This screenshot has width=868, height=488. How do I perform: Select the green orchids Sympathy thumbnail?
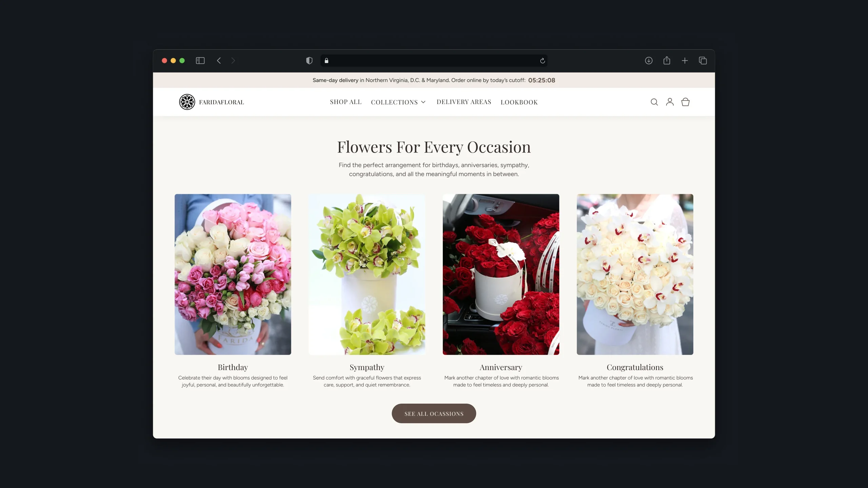[x=367, y=274]
